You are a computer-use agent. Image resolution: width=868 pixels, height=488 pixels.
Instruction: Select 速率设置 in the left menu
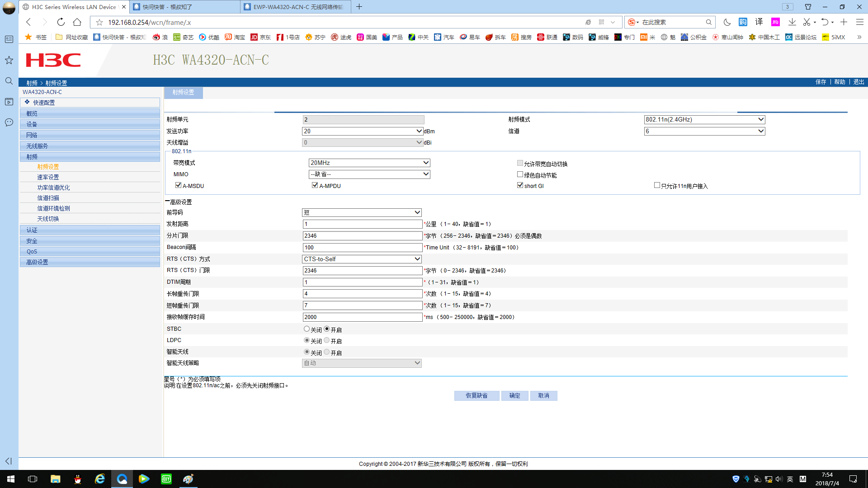[x=48, y=177]
